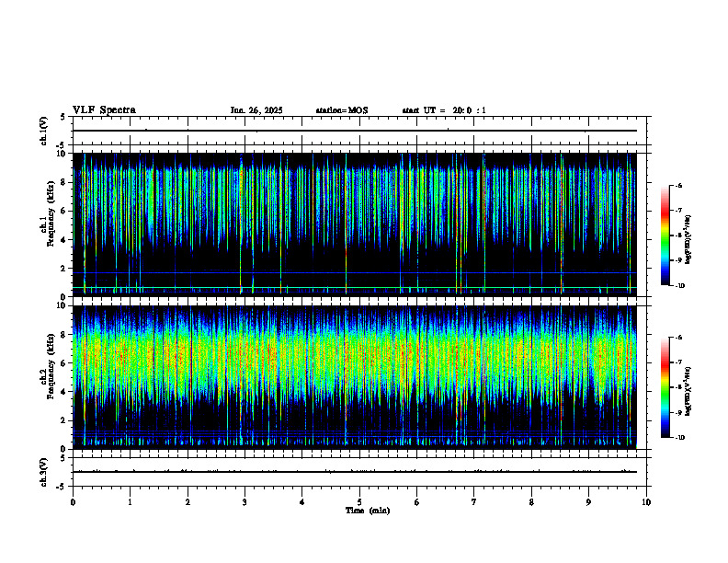Click the "10" kHz tick on ch.1 axis
The width and height of the screenshot is (728, 563).
(63, 154)
